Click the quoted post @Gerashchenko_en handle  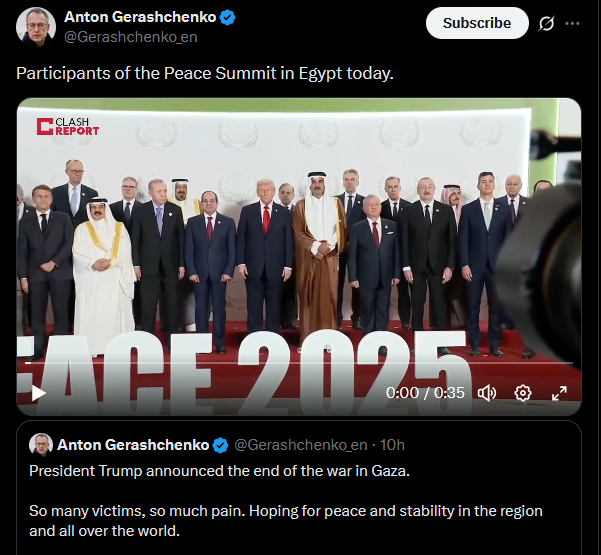pyautogui.click(x=300, y=445)
